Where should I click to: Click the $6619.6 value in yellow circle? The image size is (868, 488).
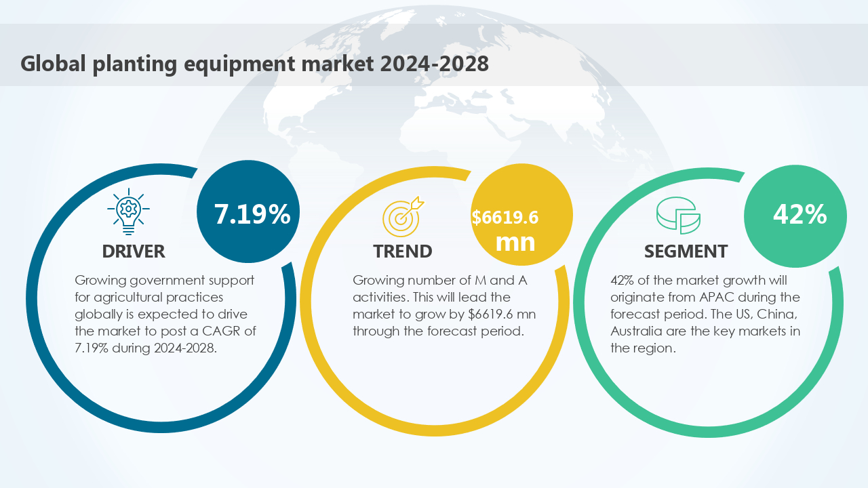(505, 218)
